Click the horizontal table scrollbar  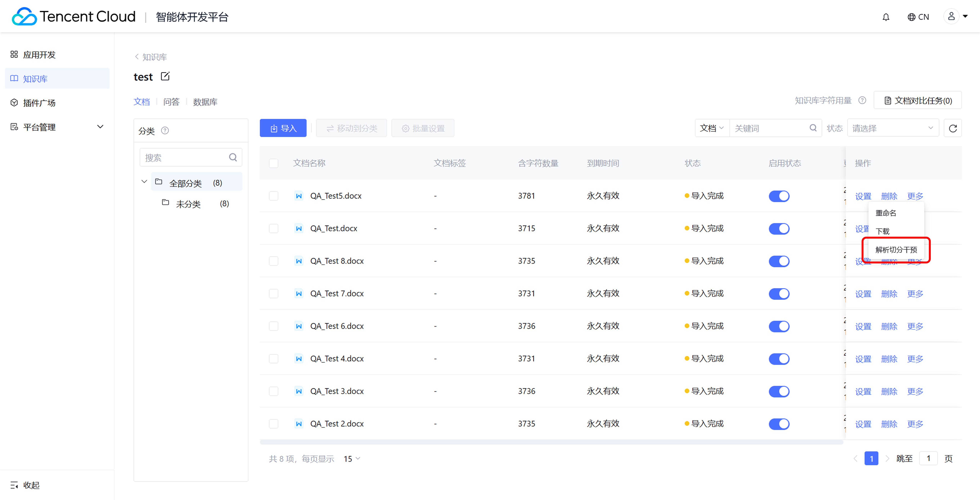point(551,442)
